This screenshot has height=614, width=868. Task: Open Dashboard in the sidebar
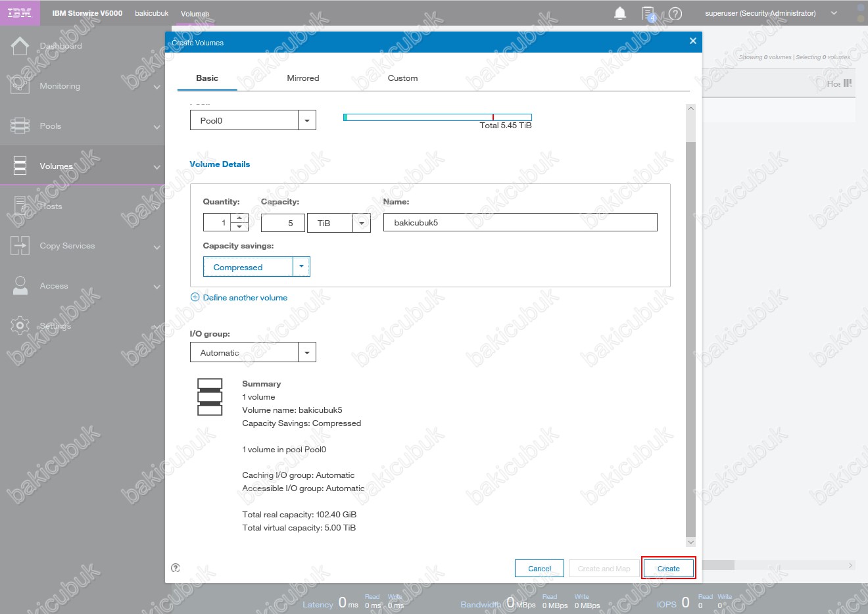(60, 46)
